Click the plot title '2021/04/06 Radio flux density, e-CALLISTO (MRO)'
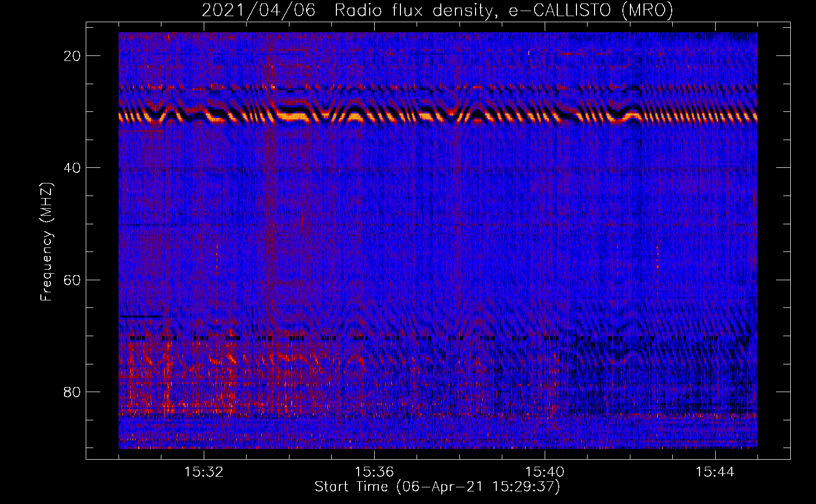Screen dimensions: 816x504 click(437, 11)
